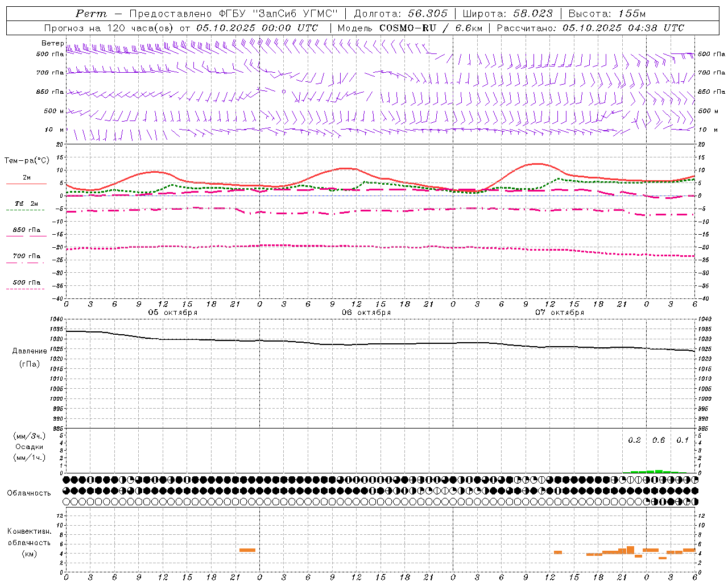The image size is (728, 582).
Task: Click the "Конвективн." convective cloud label
Action: tap(29, 531)
